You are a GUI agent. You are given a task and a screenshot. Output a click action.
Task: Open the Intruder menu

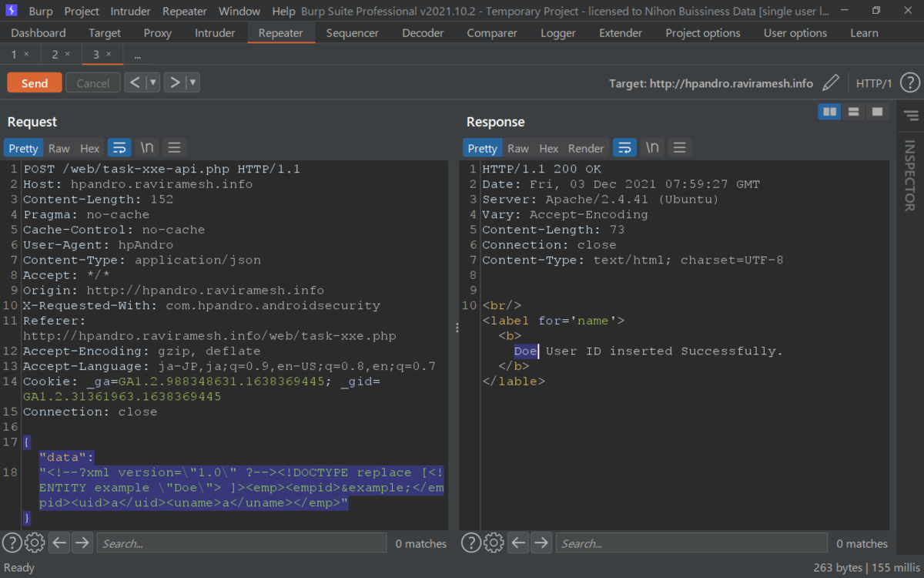point(131,11)
